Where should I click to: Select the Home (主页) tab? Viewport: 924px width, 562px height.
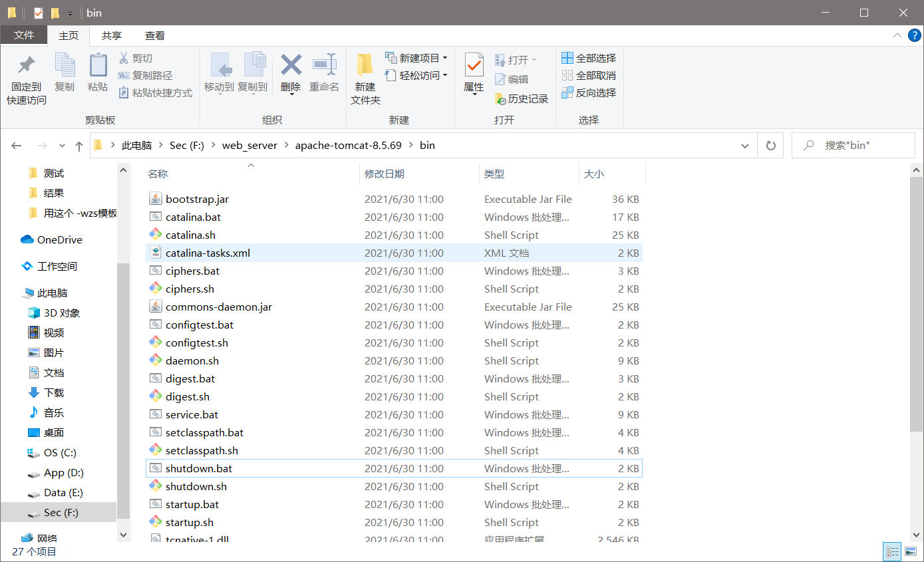click(x=69, y=35)
